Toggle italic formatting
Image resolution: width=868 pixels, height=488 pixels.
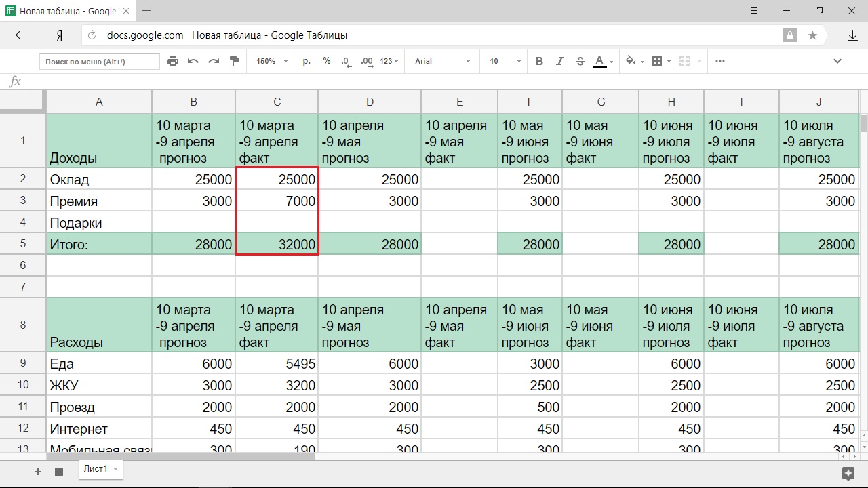tap(559, 61)
